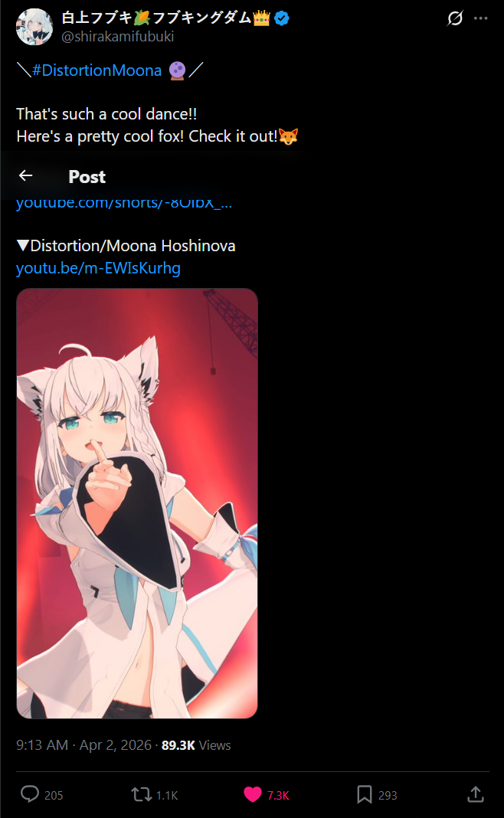Click the reply speech bubble icon
Image resolution: width=504 pixels, height=818 pixels.
pyautogui.click(x=30, y=794)
